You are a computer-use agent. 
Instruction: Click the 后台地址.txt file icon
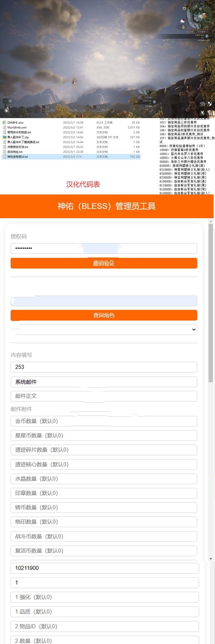[x=4, y=152]
